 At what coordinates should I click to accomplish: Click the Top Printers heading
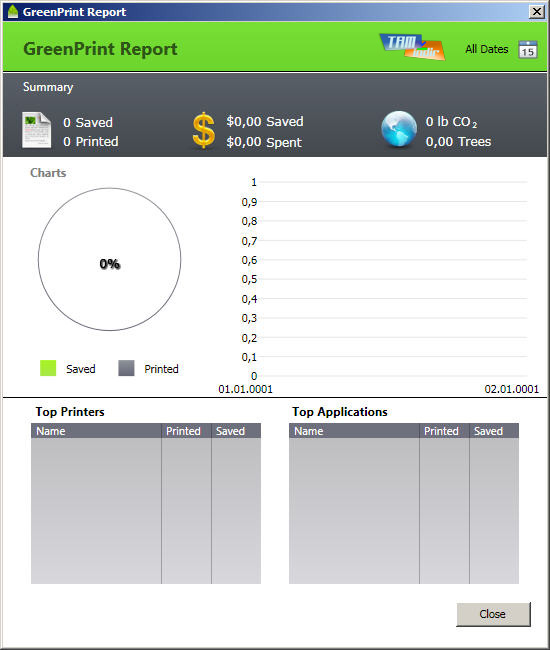[x=70, y=412]
